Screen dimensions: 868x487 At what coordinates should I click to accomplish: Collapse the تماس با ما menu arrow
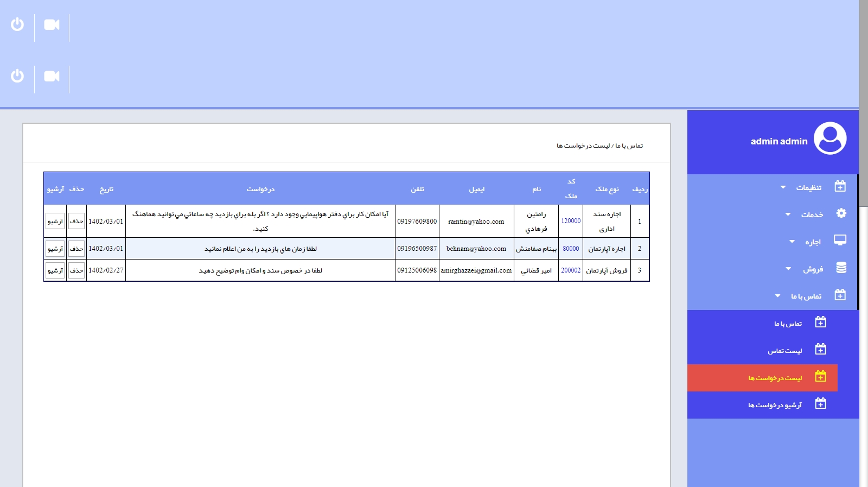(x=777, y=296)
